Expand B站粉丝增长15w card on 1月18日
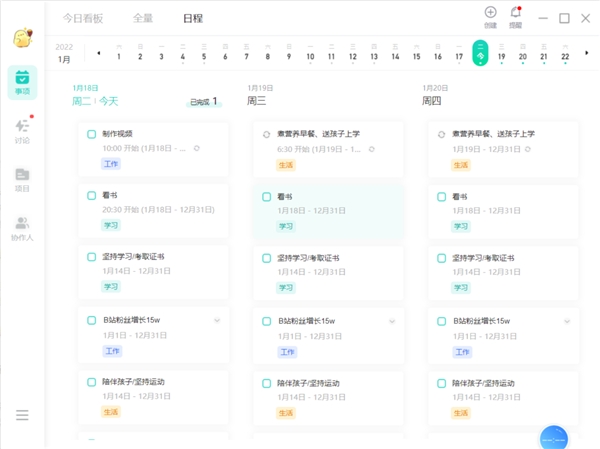Viewport: 600px width, 449px height. [x=217, y=320]
